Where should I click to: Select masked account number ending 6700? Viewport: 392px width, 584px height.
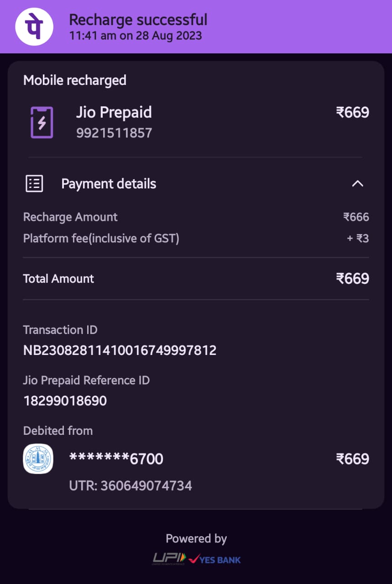[116, 459]
